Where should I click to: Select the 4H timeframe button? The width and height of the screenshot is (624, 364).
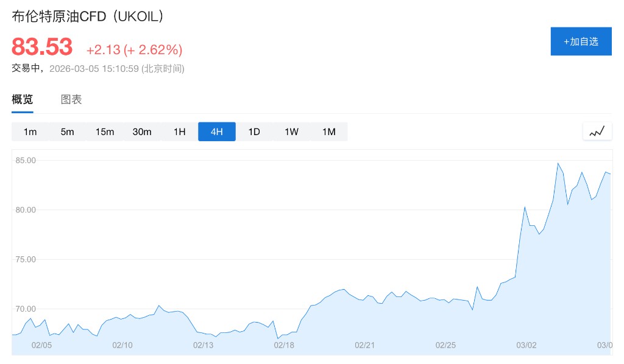point(216,131)
